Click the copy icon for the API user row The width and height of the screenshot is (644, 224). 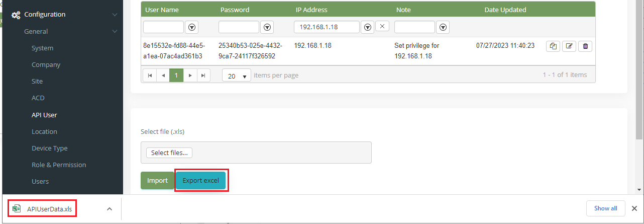[553, 46]
